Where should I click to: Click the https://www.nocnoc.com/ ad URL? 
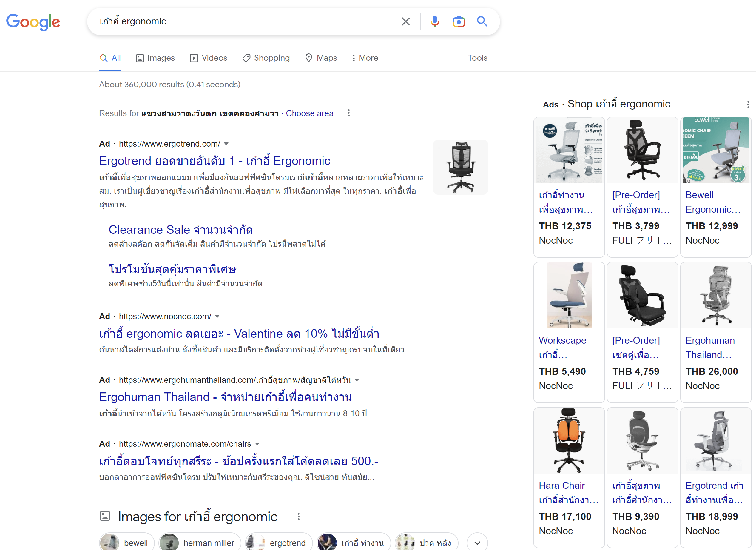point(165,317)
